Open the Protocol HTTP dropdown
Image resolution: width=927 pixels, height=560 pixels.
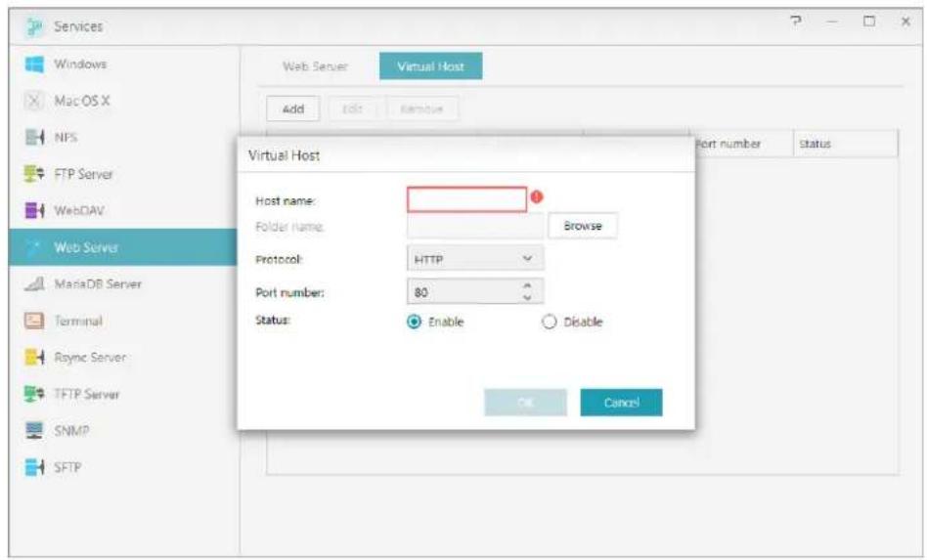point(474,259)
